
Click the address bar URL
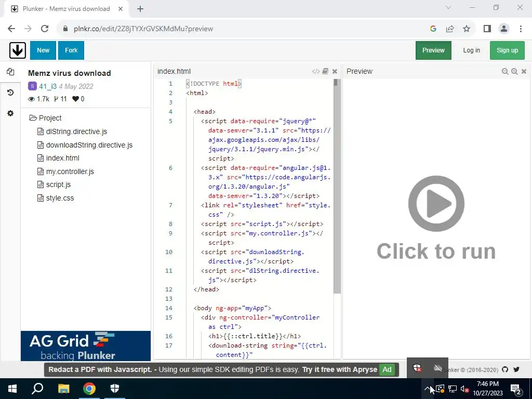[143, 29]
